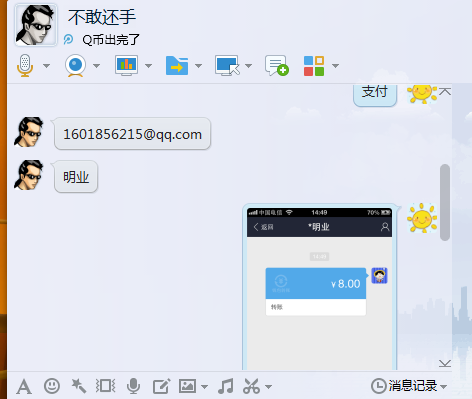Click the status signature Q币出完了
The width and height of the screenshot is (472, 399).
click(111, 40)
